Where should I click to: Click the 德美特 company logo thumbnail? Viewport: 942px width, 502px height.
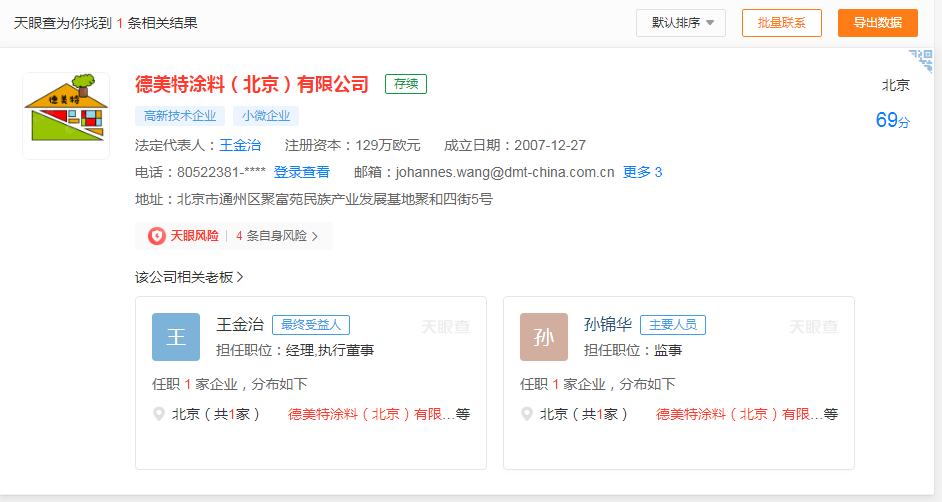(66, 116)
